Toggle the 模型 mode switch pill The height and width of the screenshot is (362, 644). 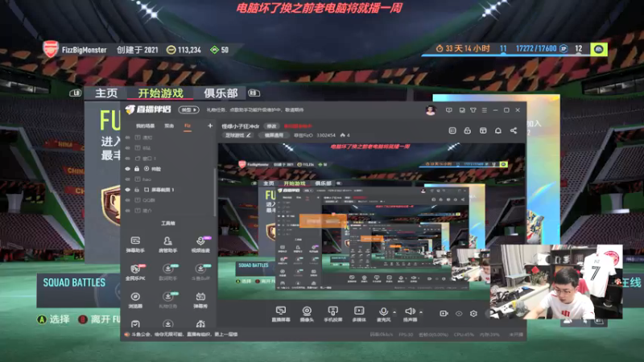[x=188, y=109]
